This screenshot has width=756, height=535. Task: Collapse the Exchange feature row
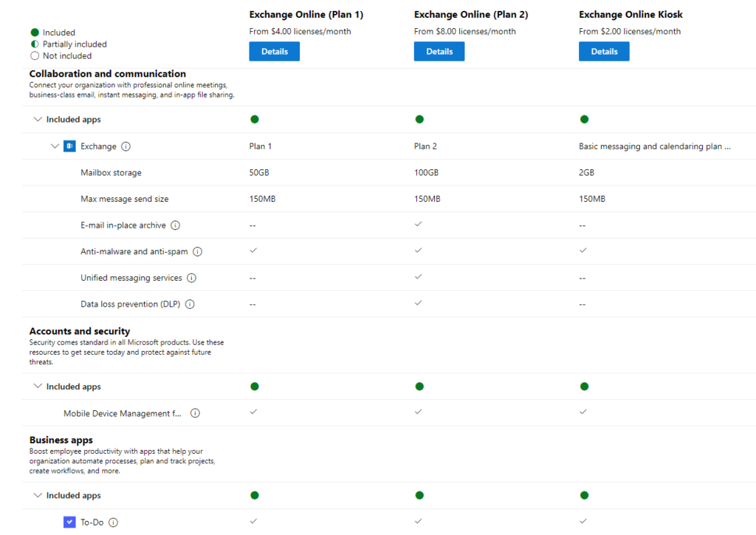tap(55, 146)
